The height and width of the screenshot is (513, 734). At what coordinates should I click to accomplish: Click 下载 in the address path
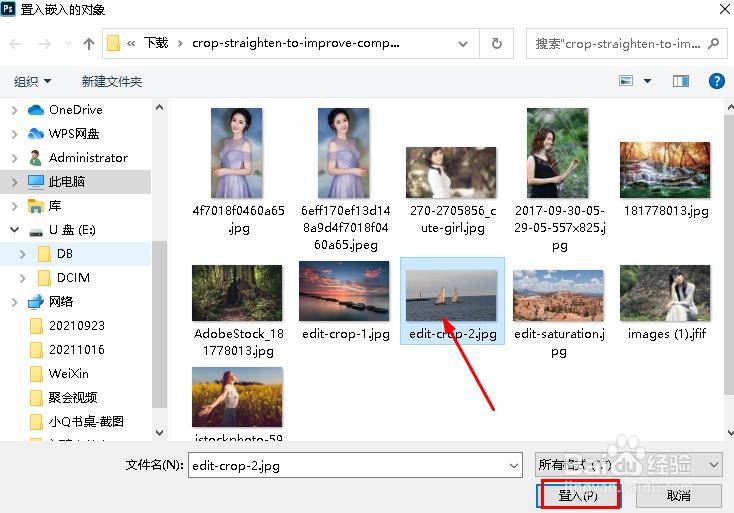tap(155, 43)
